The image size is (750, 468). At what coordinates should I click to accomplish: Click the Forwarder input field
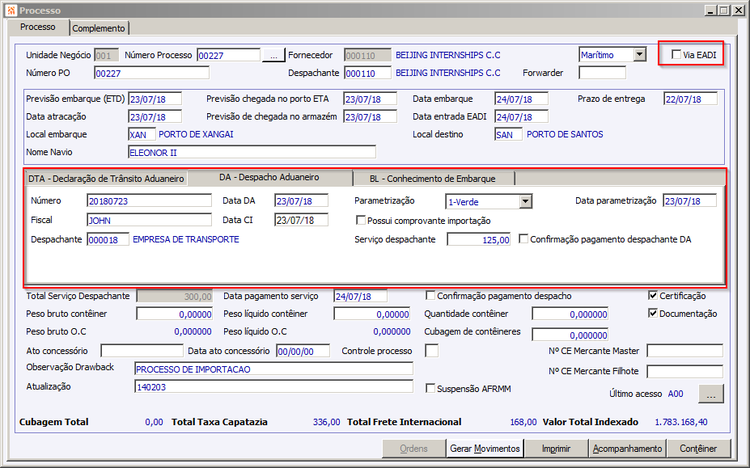602,73
